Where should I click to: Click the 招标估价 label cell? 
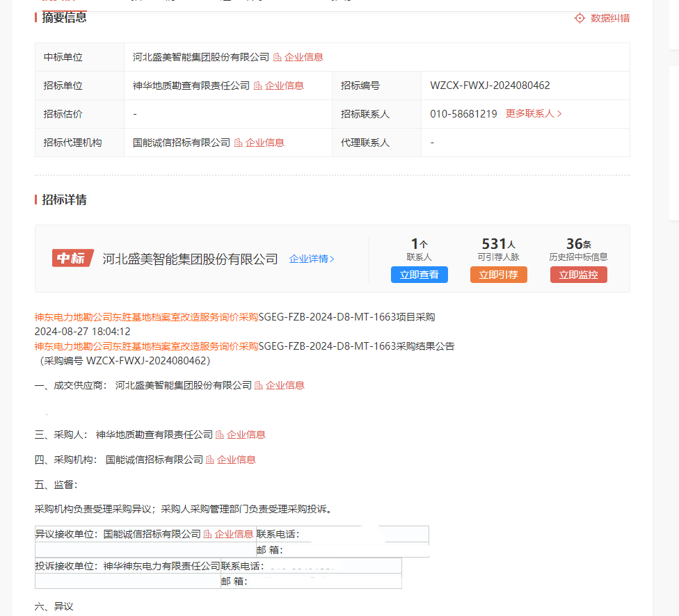click(x=80, y=114)
